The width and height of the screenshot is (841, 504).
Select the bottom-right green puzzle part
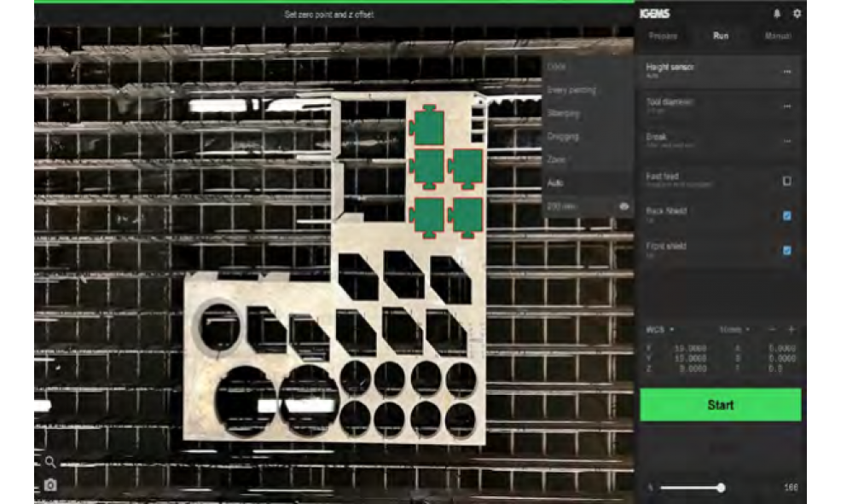466,217
